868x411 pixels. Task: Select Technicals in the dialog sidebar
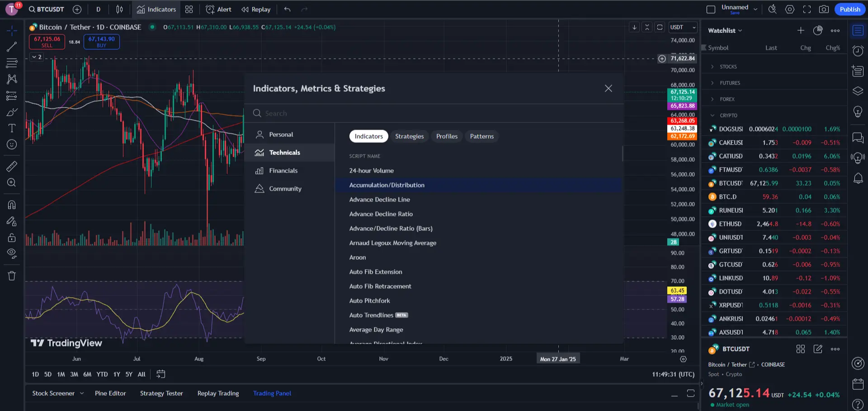click(289, 153)
